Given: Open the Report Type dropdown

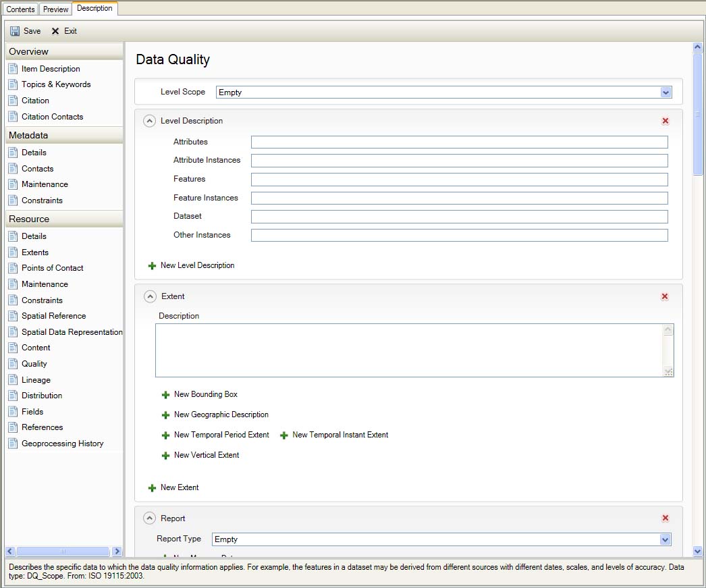Looking at the screenshot, I should tap(666, 539).
